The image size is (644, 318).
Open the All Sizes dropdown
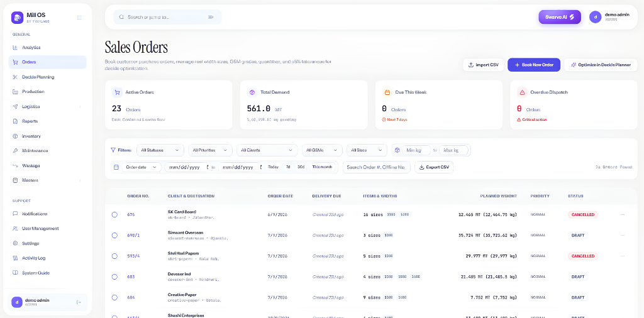(x=367, y=150)
